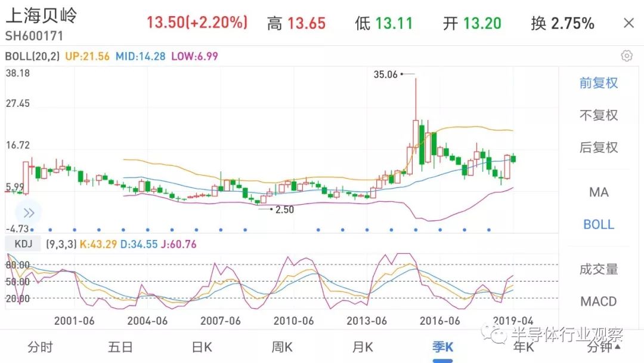Tap KDJ J:60.76 value
644x363 pixels.
pos(178,244)
